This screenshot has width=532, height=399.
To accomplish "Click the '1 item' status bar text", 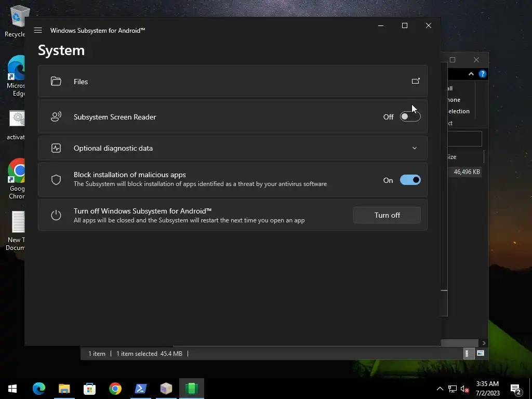I will click(x=97, y=354).
